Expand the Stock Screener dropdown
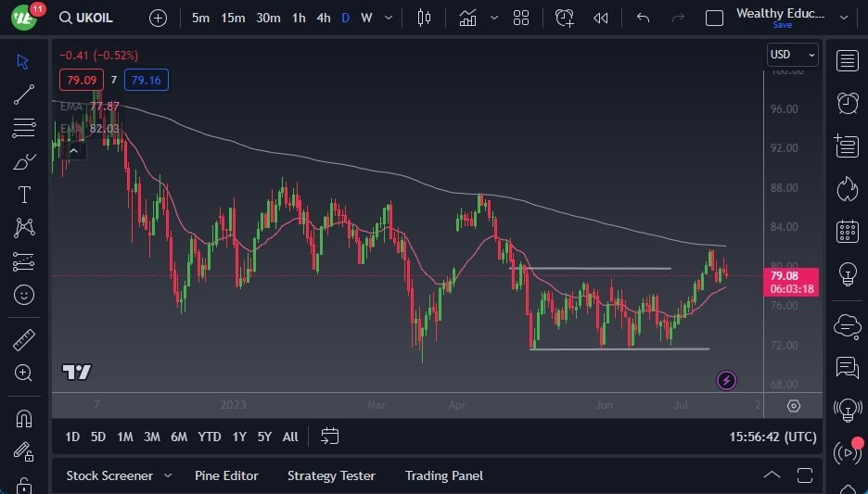The width and height of the screenshot is (868, 494). pos(168,475)
